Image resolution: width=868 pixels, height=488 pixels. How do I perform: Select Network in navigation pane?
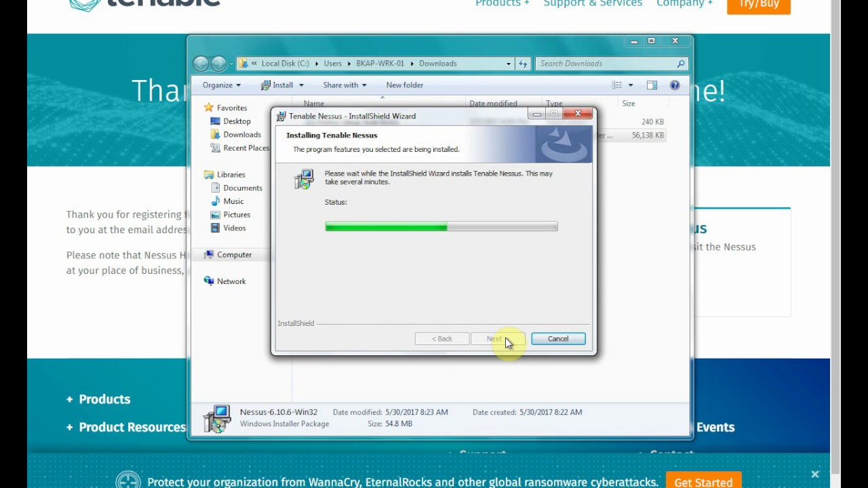pos(231,281)
